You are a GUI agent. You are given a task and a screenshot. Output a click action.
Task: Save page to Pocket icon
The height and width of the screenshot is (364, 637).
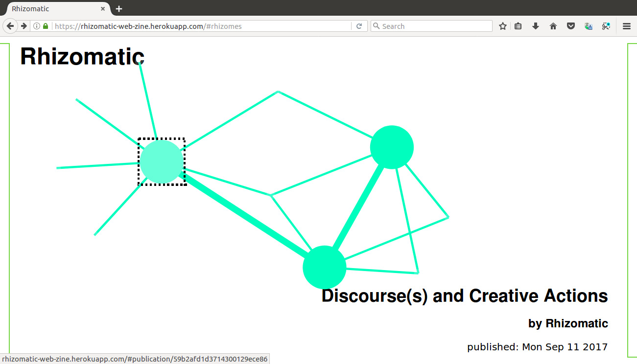571,26
